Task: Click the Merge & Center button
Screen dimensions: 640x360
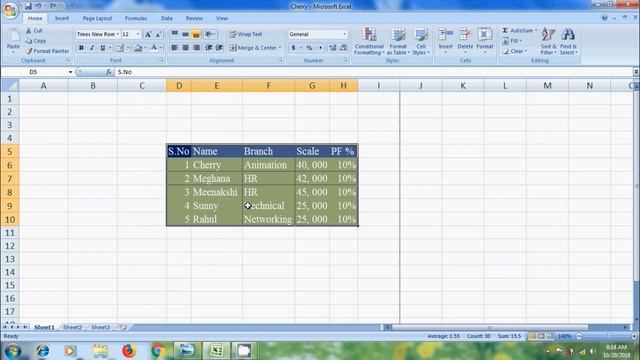Action: point(255,48)
